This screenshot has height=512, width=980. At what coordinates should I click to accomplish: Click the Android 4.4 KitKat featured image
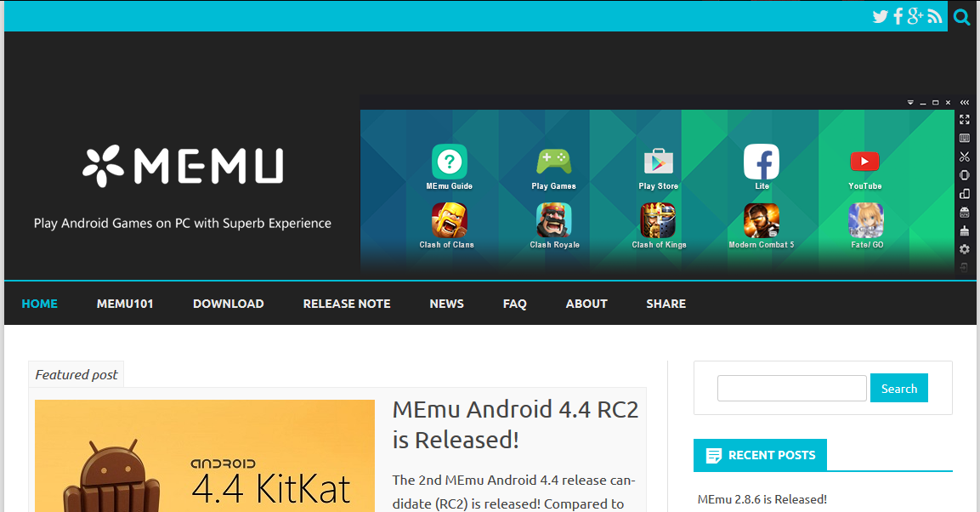[x=205, y=456]
